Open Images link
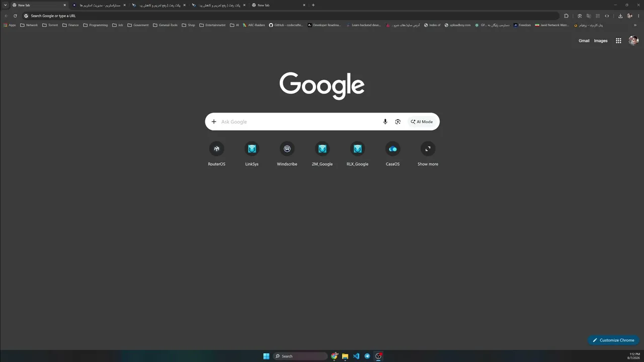Viewport: 644px width, 362px height. 601,41
